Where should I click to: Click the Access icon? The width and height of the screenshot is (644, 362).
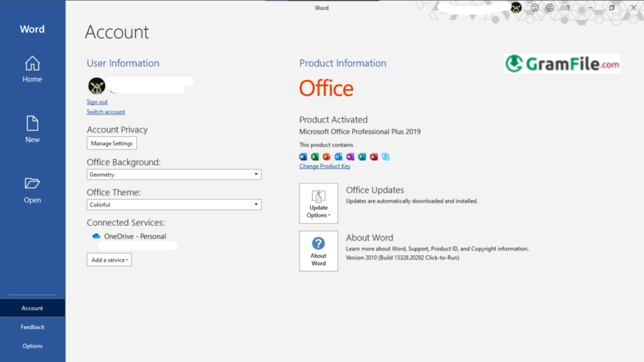374,156
